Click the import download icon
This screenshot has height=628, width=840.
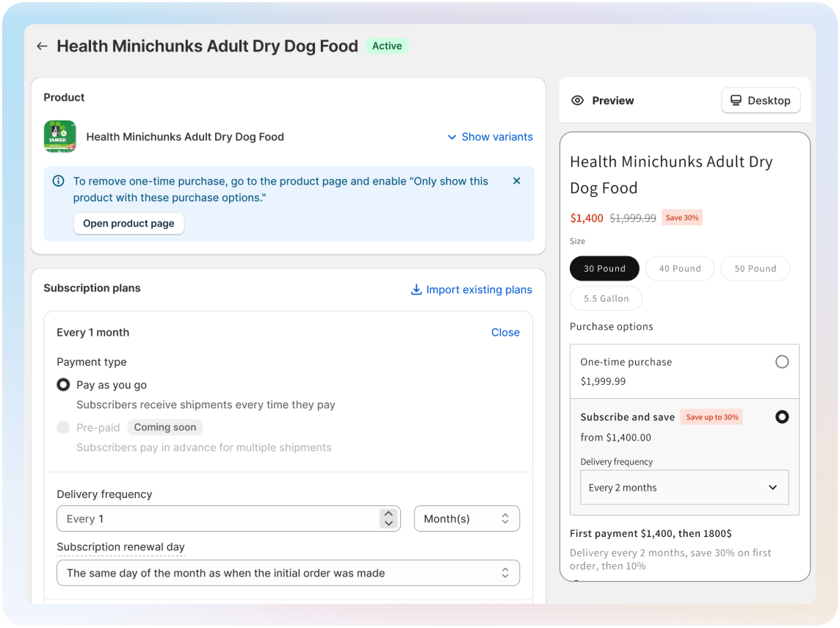point(416,289)
